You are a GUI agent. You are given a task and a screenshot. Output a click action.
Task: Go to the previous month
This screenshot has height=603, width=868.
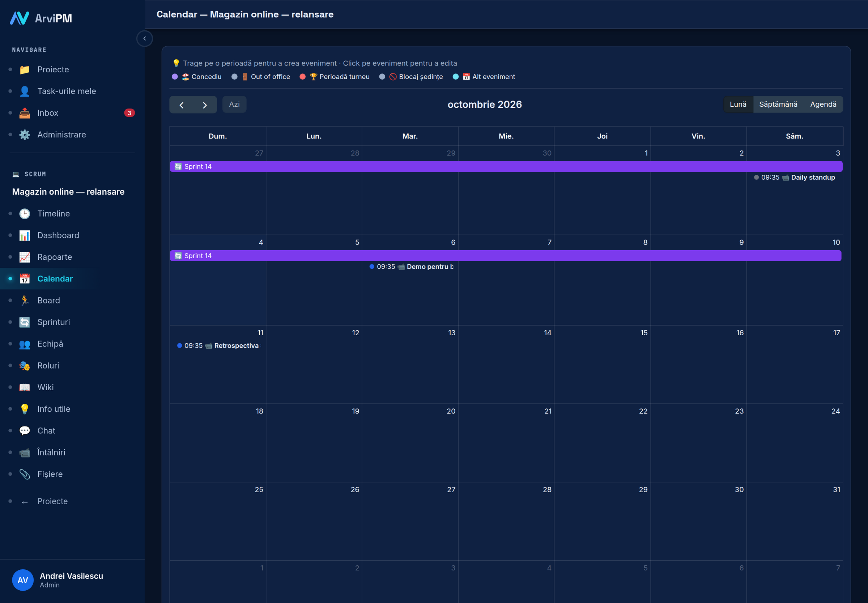pyautogui.click(x=181, y=105)
